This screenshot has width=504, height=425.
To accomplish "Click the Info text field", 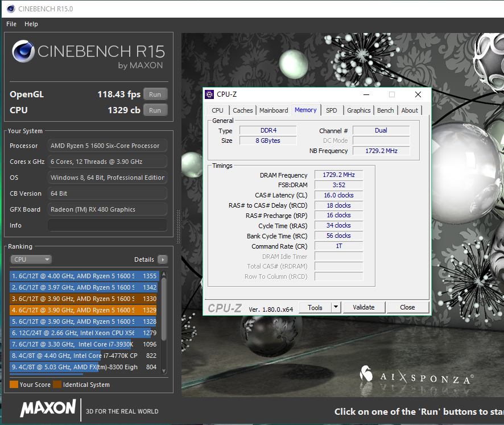I will (x=108, y=225).
